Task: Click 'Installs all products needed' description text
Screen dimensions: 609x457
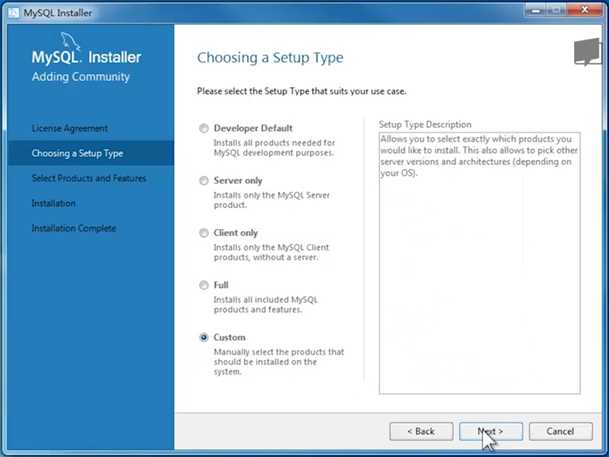Action: point(274,148)
